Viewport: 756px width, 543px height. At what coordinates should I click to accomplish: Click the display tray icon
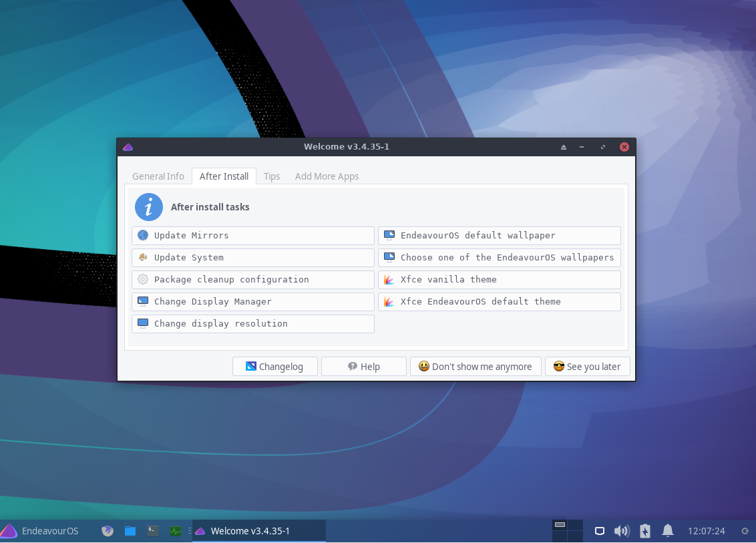(x=599, y=531)
